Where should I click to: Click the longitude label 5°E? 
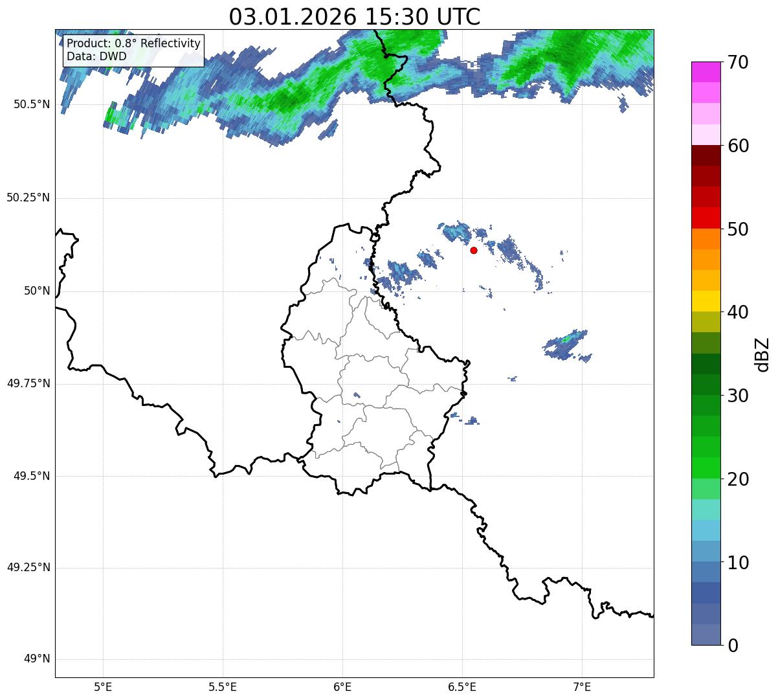103,686
